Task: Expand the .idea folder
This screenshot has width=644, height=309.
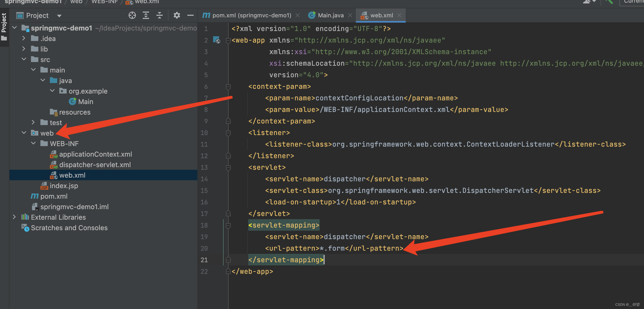Action: [x=24, y=38]
